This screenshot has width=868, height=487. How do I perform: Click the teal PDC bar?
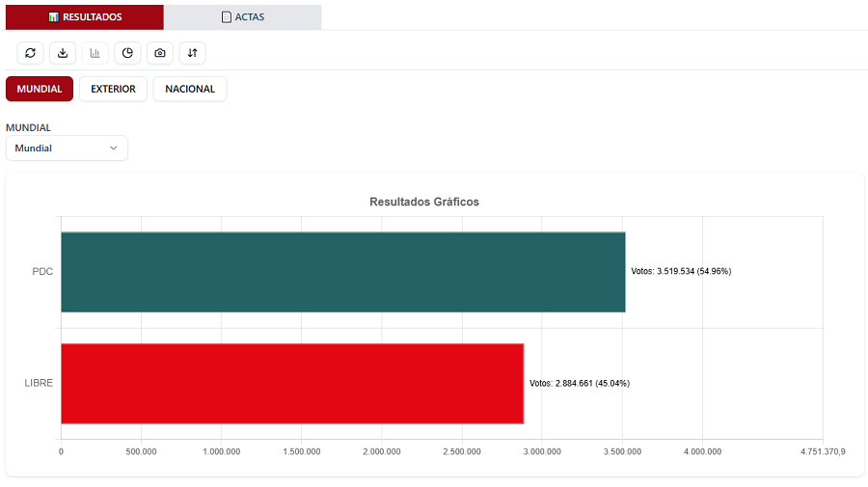342,272
